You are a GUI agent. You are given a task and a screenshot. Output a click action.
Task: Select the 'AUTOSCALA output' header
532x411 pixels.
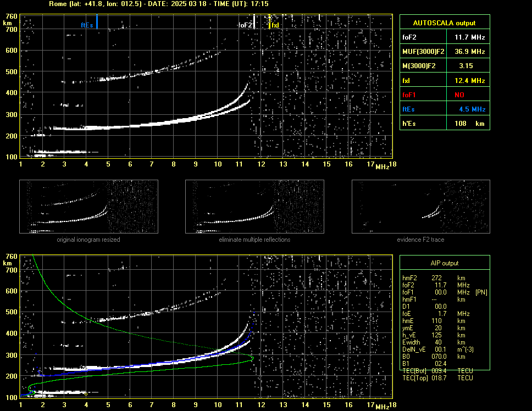(444, 23)
